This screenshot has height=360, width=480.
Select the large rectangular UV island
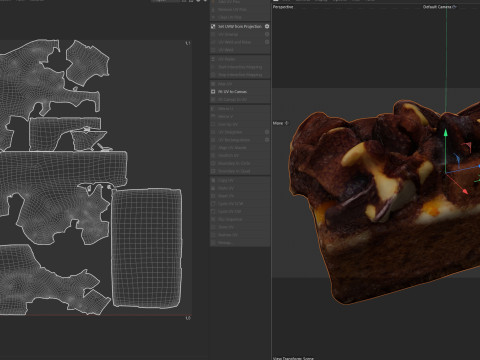[147, 248]
